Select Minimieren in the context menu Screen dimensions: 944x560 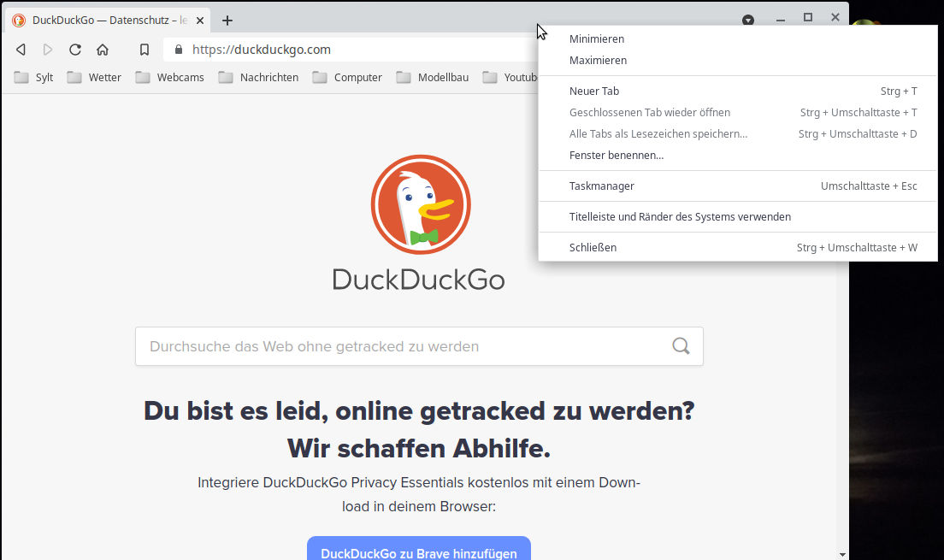(737, 39)
